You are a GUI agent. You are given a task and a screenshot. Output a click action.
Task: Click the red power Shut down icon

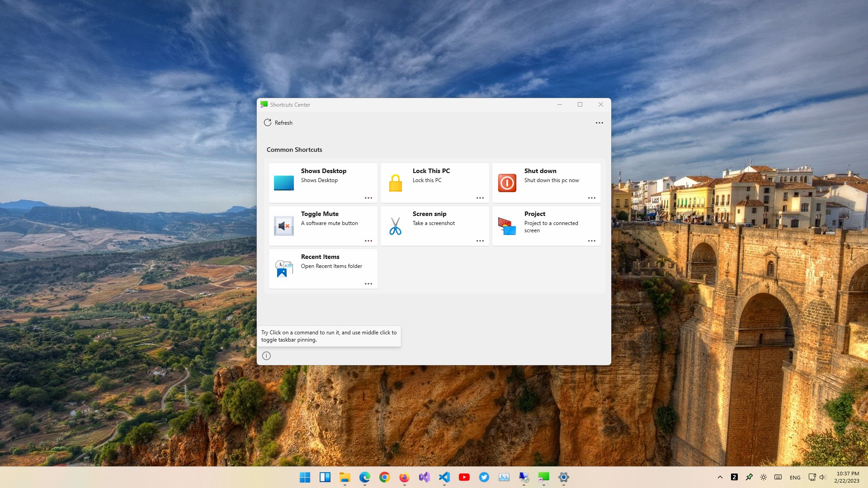click(x=507, y=183)
